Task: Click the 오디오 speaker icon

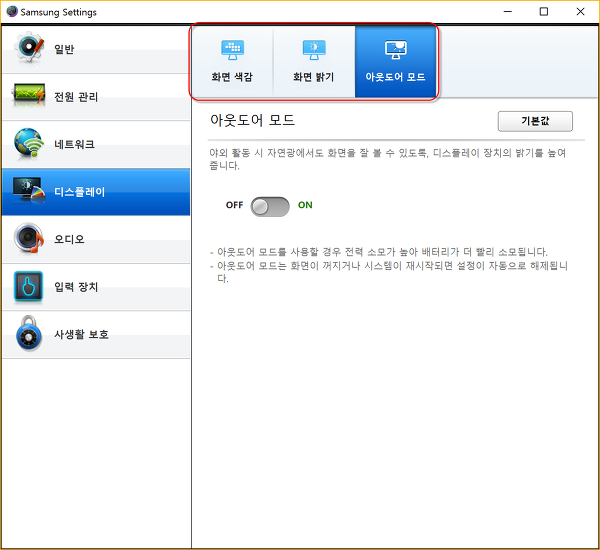Action: coord(29,238)
